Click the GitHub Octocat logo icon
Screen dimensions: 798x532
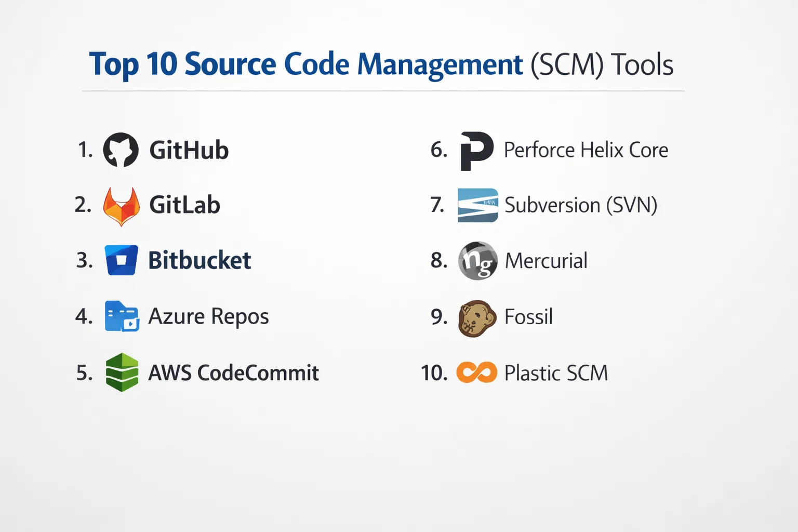(x=121, y=150)
